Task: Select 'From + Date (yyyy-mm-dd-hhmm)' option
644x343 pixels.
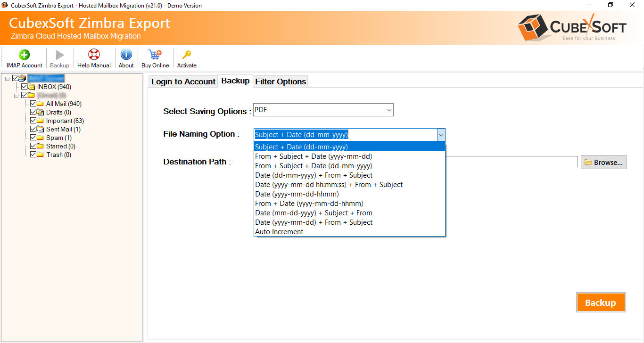Action: tap(349, 204)
